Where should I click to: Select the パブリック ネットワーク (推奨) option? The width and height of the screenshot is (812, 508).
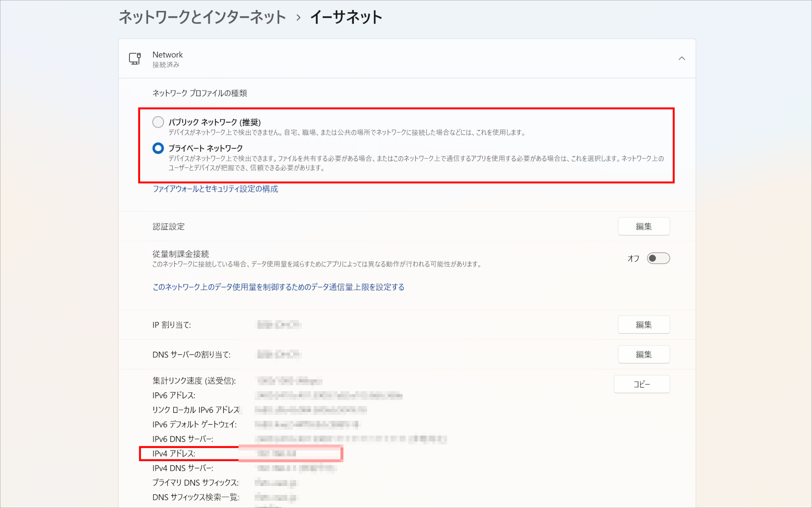pyautogui.click(x=158, y=121)
